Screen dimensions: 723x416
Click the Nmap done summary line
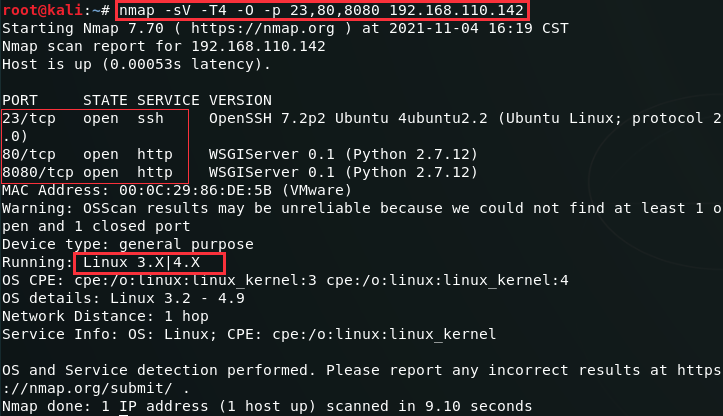pyautogui.click(x=267, y=406)
